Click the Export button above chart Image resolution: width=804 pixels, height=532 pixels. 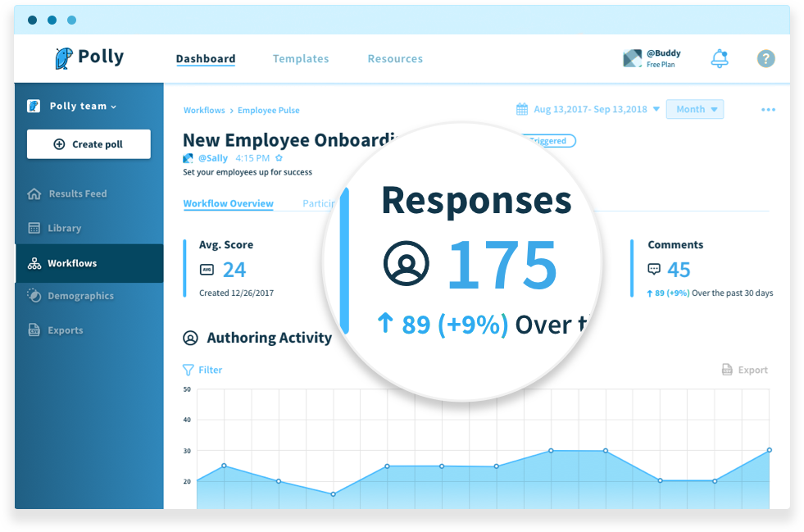click(744, 370)
